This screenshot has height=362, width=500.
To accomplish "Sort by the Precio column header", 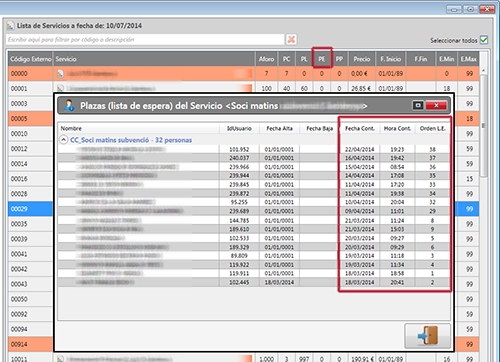I will (362, 59).
